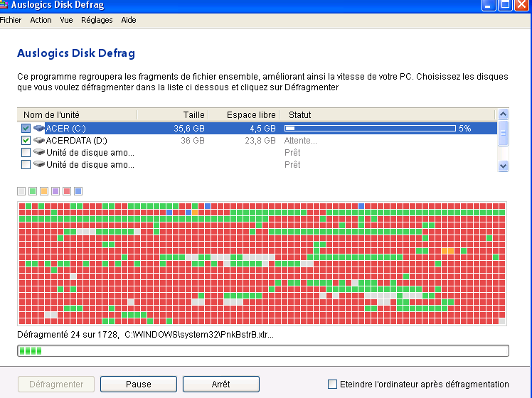Open the Aide menu

click(129, 20)
